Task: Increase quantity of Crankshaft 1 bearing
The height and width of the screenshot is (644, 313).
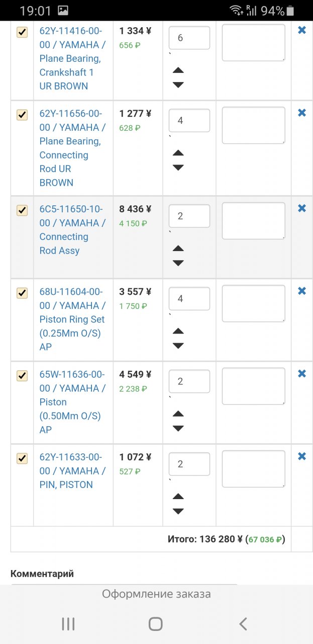Action: (x=178, y=70)
